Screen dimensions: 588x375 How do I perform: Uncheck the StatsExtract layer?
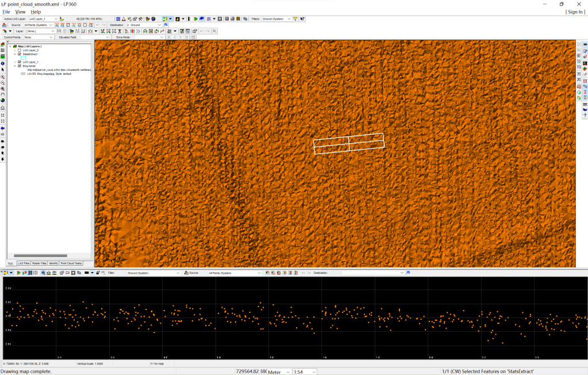(20, 54)
